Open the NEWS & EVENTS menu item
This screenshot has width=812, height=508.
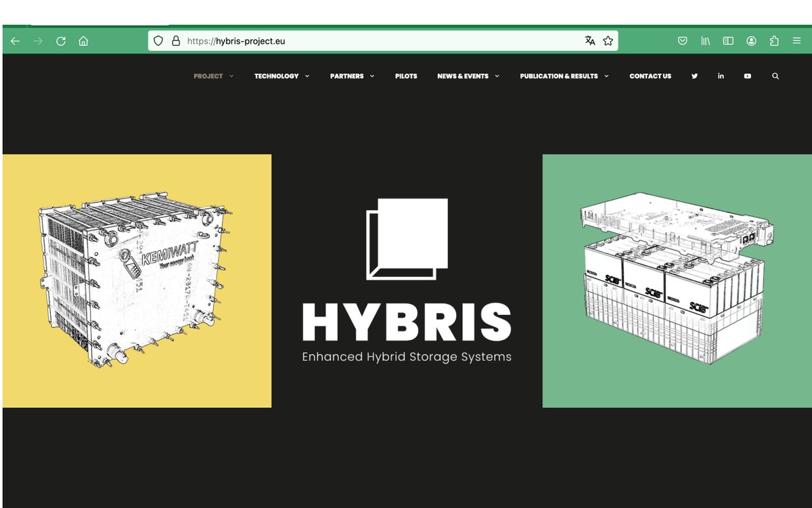(463, 76)
